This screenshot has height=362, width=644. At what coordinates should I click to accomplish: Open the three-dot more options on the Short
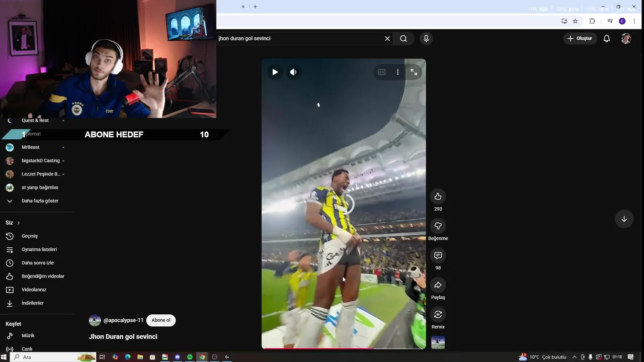click(397, 72)
